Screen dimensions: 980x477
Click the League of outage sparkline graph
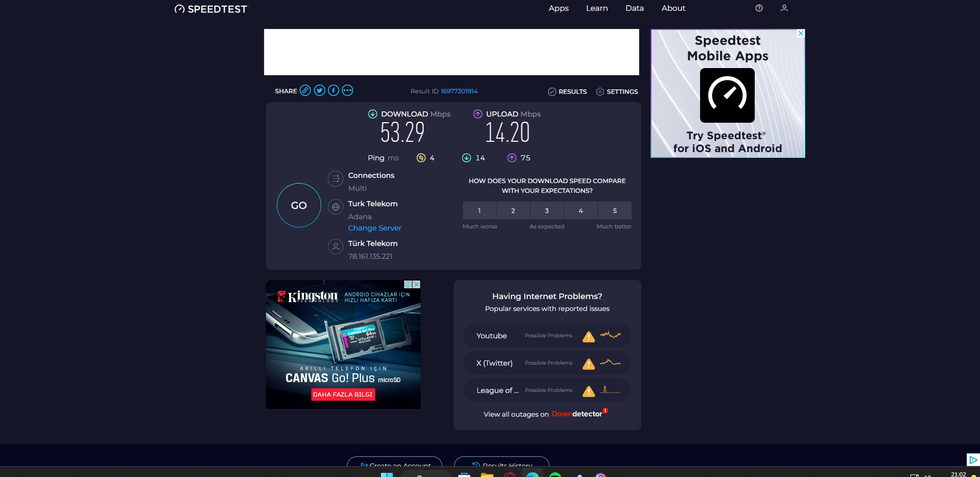pyautogui.click(x=610, y=390)
